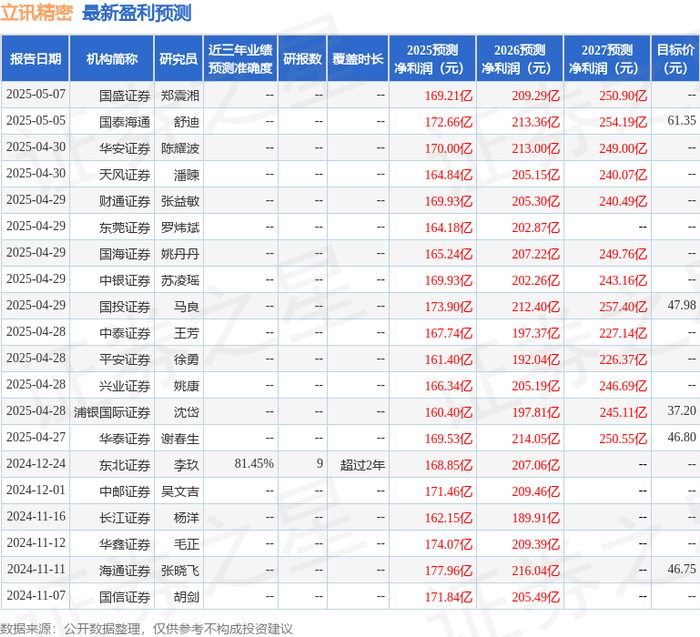Click institution 中泰证券
The width and height of the screenshot is (700, 637).
[125, 333]
